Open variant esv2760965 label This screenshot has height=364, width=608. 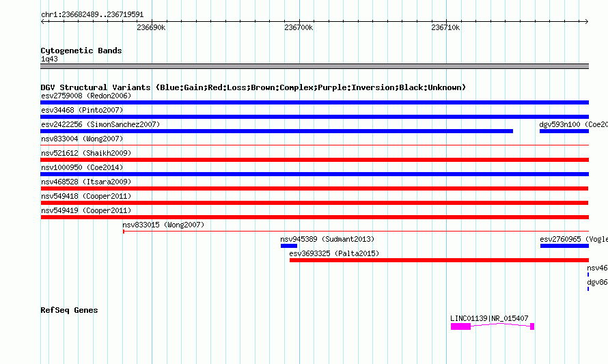click(574, 239)
